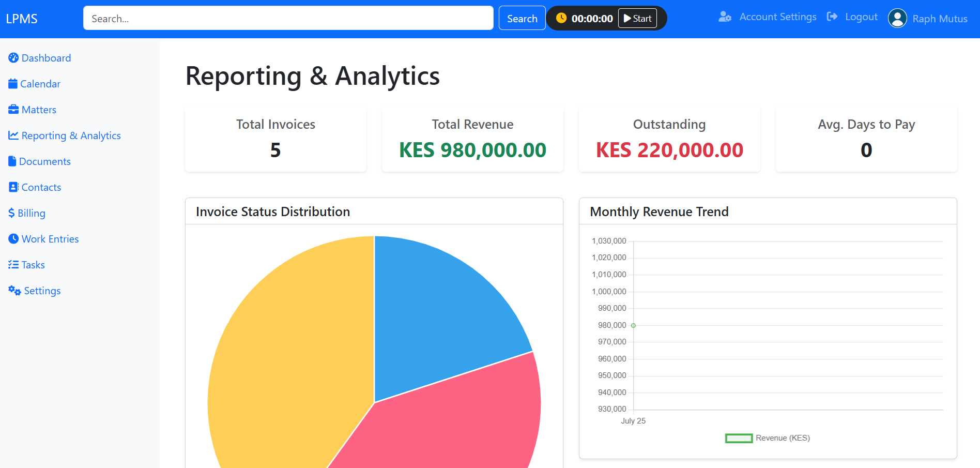Click the Billing dollar sign icon
Image resolution: width=980 pixels, height=468 pixels.
coord(11,213)
